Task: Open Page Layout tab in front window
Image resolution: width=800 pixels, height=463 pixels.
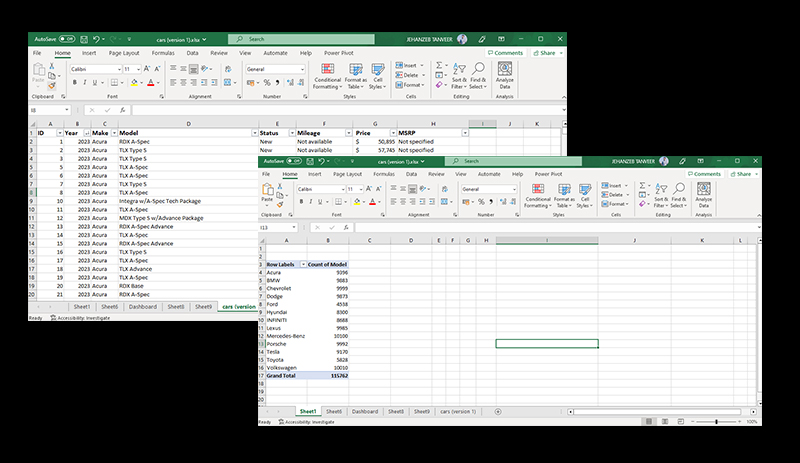Action: point(347,174)
